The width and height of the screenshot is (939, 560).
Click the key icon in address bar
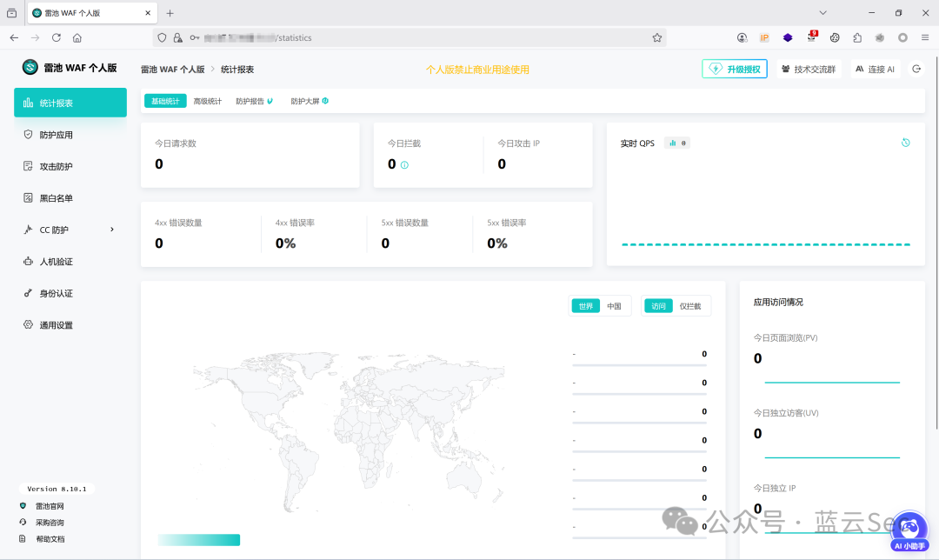point(195,37)
